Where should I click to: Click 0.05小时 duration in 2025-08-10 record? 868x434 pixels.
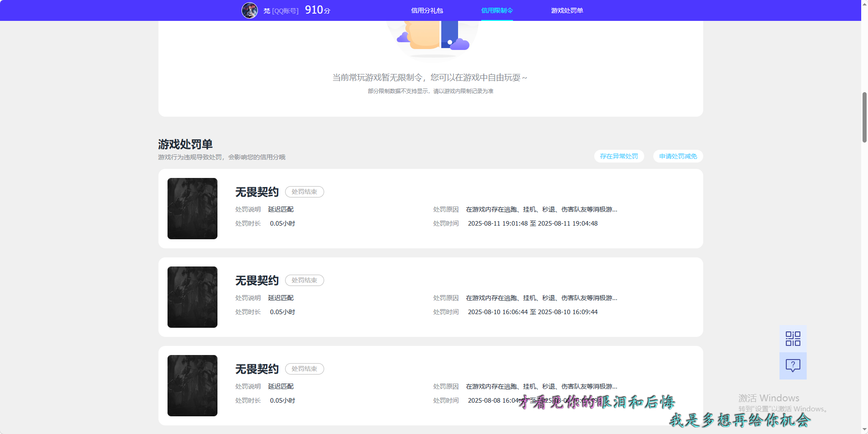(282, 312)
